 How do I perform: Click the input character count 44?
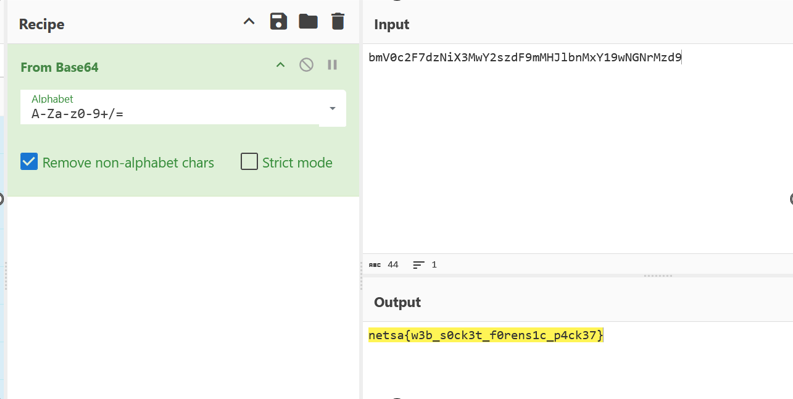(x=393, y=264)
